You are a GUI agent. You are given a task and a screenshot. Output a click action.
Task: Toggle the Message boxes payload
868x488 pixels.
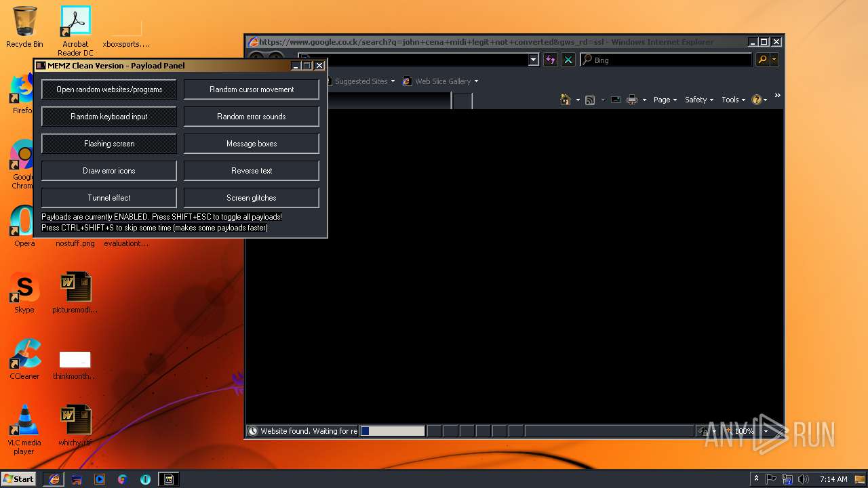tap(252, 144)
